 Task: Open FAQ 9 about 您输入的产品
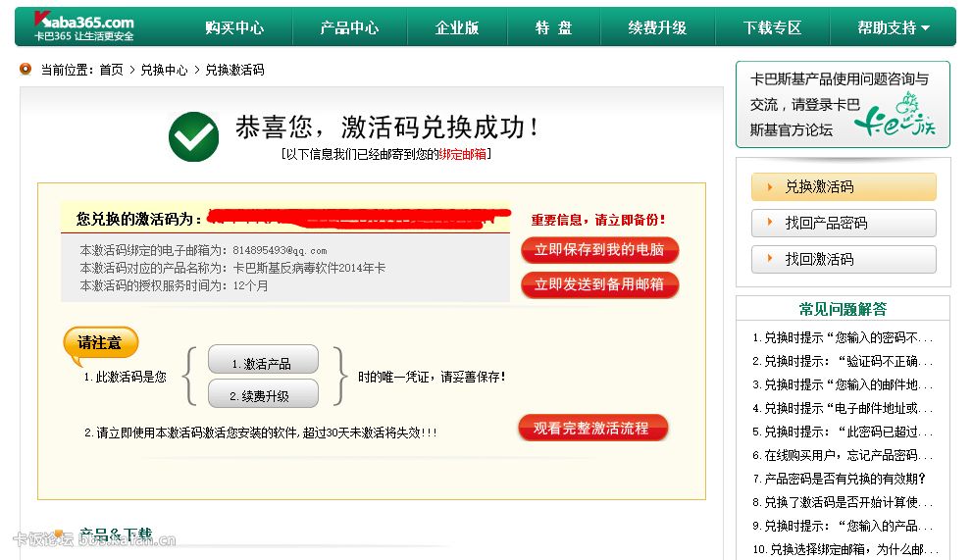[x=843, y=526]
